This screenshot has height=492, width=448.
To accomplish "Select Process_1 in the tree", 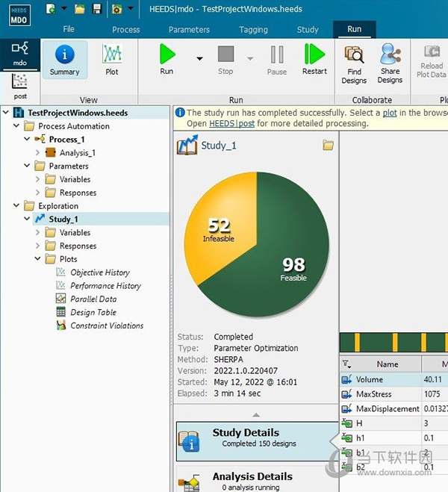I will pyautogui.click(x=66, y=140).
